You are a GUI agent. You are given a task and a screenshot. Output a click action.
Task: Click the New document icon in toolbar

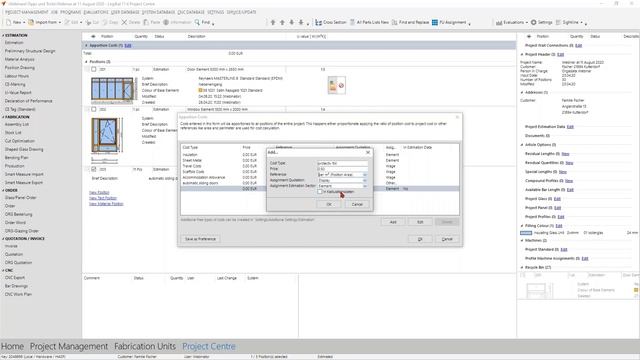(x=8, y=22)
